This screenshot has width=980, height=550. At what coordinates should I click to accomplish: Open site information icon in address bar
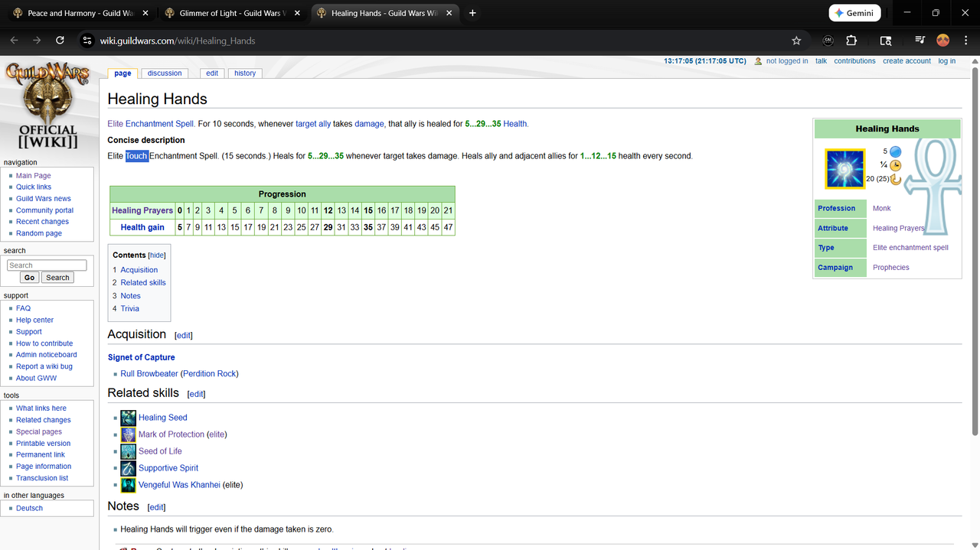(x=87, y=41)
